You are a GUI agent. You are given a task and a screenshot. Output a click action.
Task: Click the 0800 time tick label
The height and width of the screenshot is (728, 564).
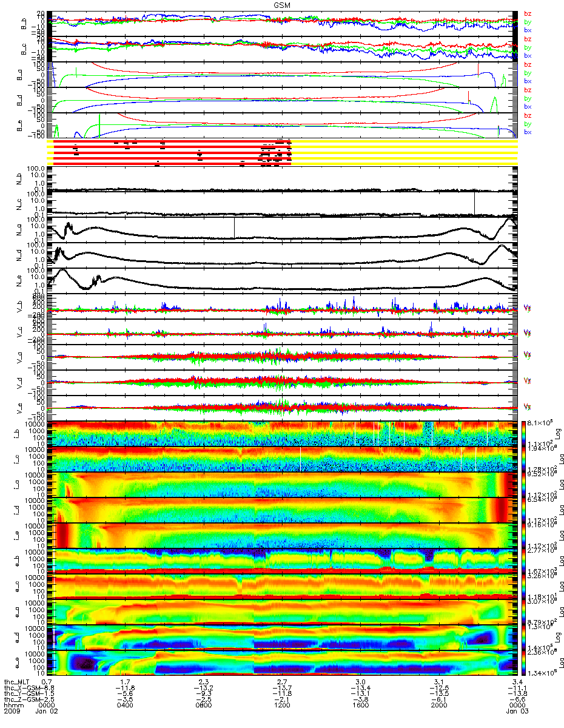203,706
